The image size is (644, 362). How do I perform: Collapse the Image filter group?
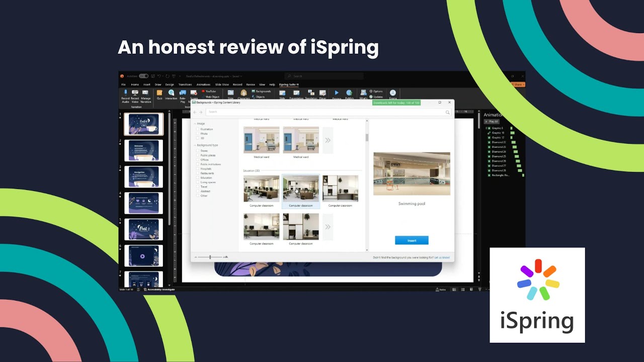tap(195, 124)
